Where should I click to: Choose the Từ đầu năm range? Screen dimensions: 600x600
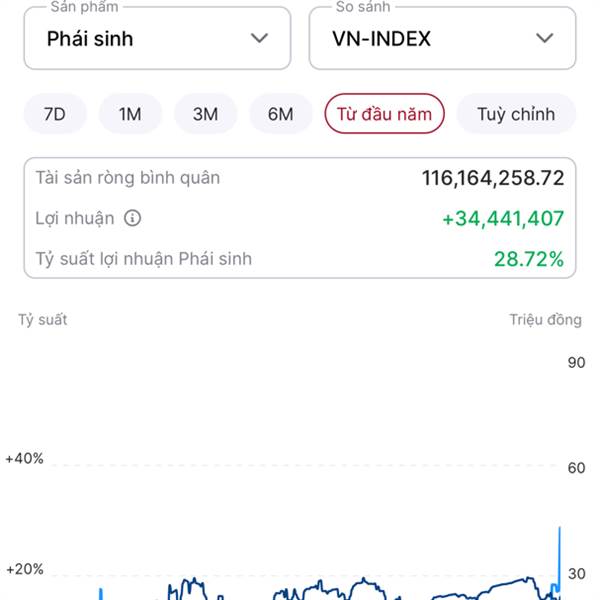pos(384,114)
